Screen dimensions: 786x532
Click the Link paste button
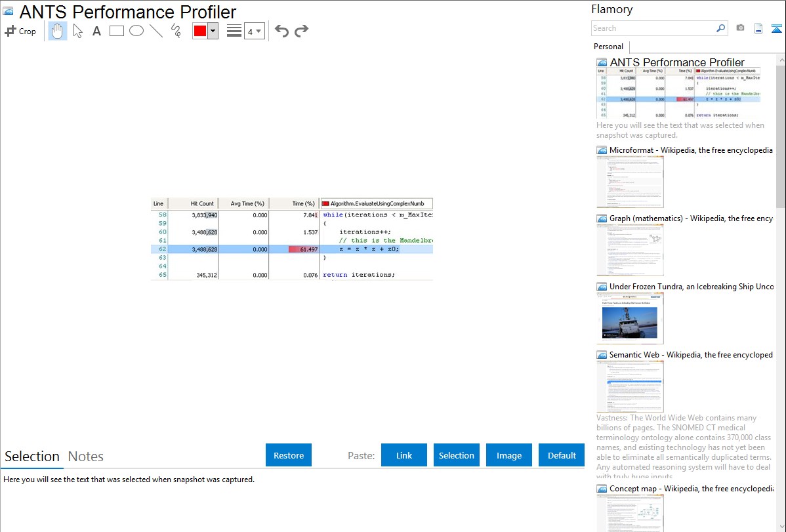(x=404, y=455)
